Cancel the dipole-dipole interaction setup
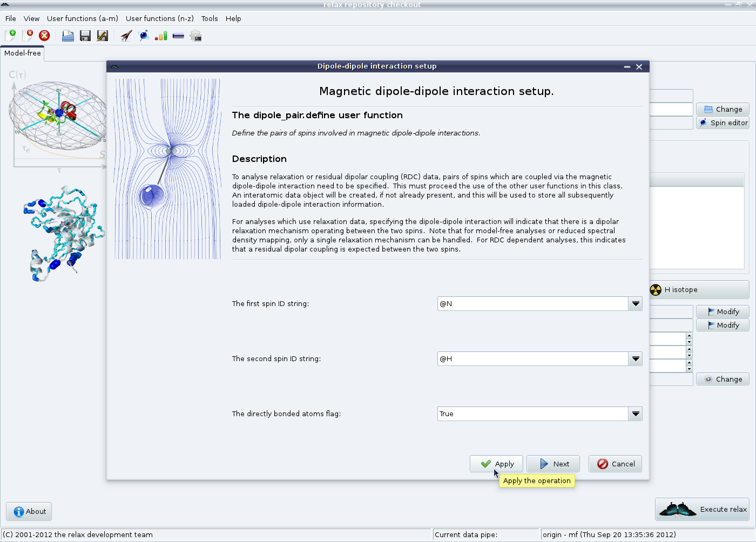The width and height of the screenshot is (756, 542). 615,464
